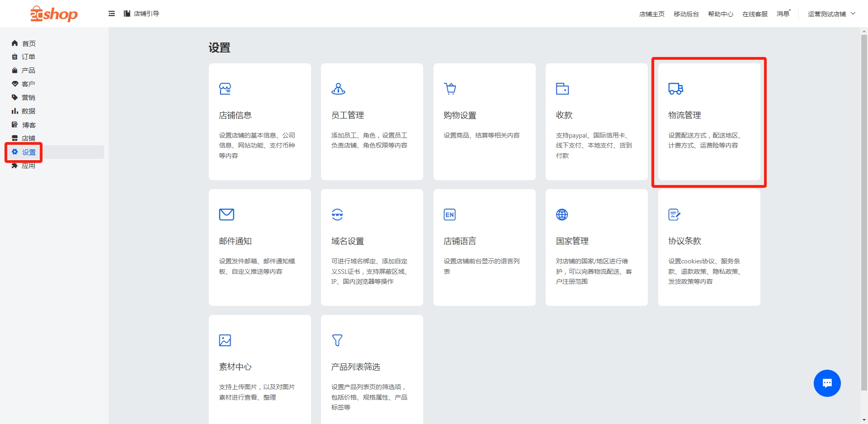Viewport: 868px width, 424px height.
Task: Click the 2Cshop logo
Action: tap(54, 14)
